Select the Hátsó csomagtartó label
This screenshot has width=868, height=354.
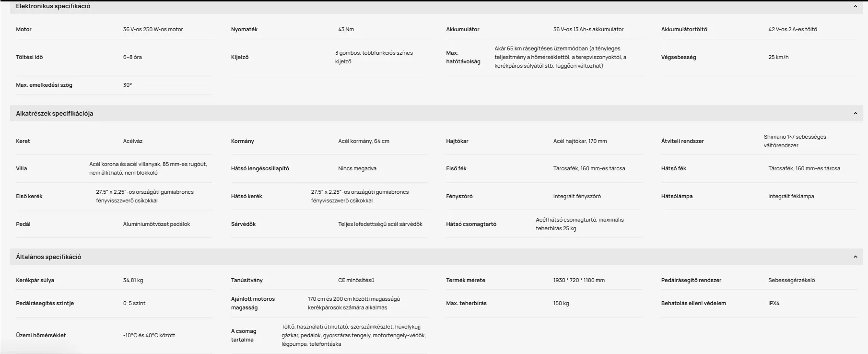471,224
